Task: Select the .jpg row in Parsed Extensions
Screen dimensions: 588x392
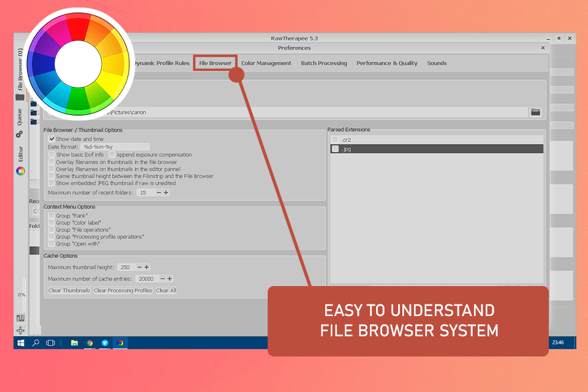Action: [x=437, y=149]
